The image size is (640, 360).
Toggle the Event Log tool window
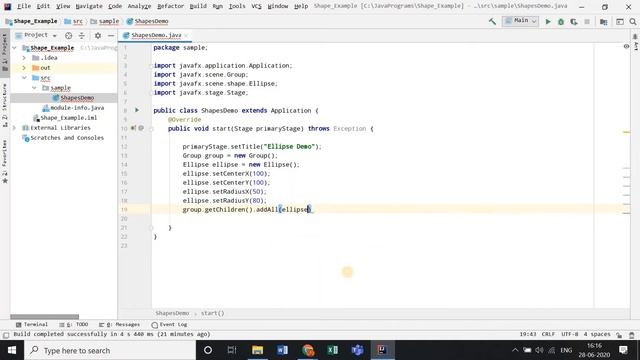tap(169, 325)
